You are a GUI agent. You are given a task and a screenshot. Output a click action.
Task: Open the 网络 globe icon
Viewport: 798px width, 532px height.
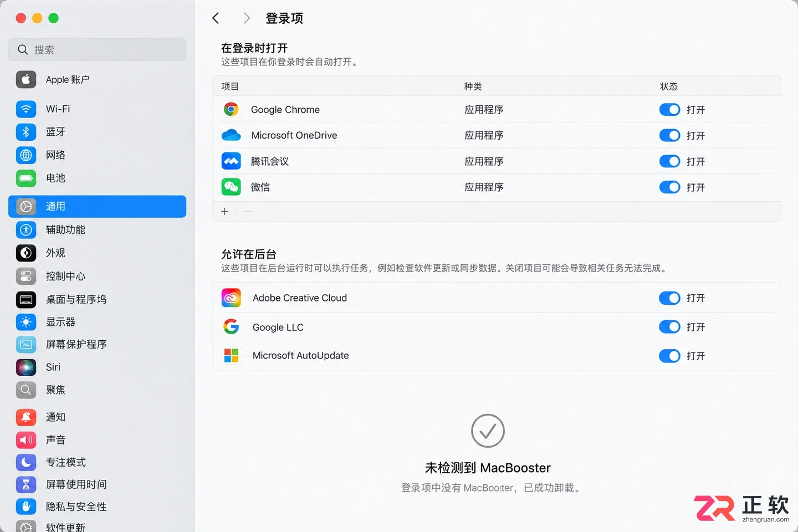tap(26, 155)
